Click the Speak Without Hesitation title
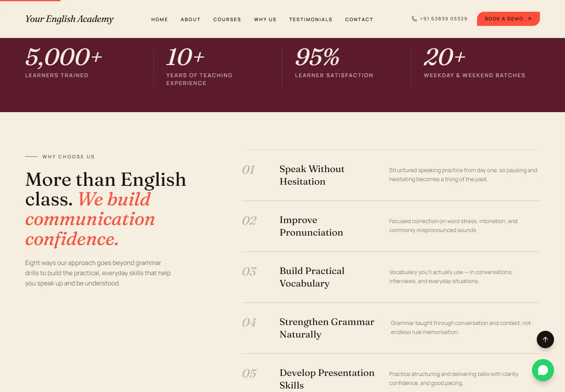Screen dimensions: 565x392 pos(312,175)
